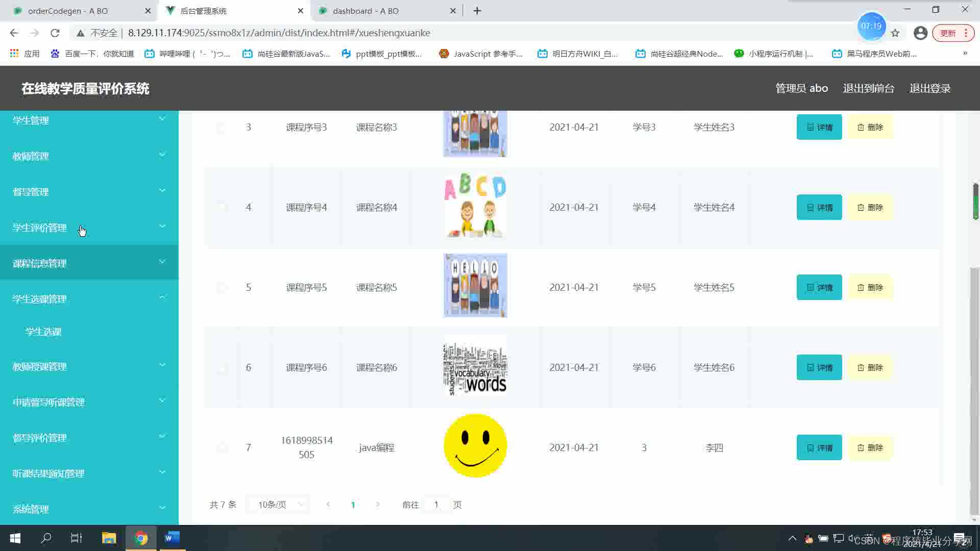The image size is (980, 551).
Task: Select checkbox for row 5
Action: (222, 288)
